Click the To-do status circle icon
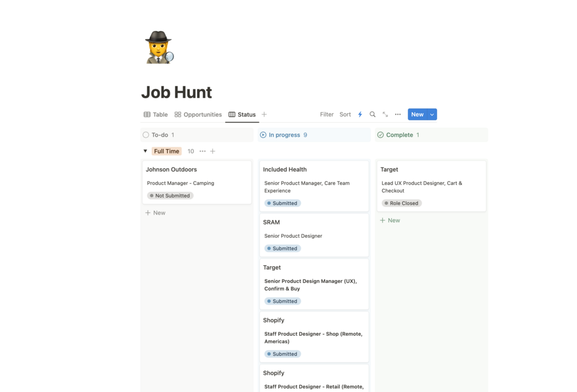This screenshot has width=577, height=392. pyautogui.click(x=146, y=135)
